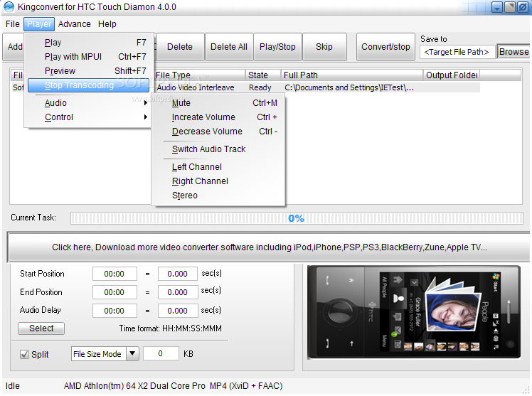Image resolution: width=532 pixels, height=396 pixels.
Task: Click the Browse button
Action: [x=514, y=52]
